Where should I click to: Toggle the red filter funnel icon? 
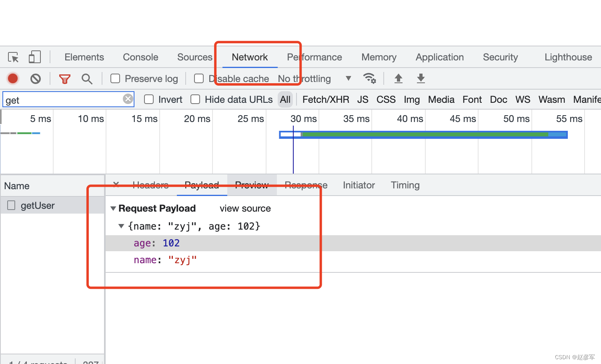tap(65, 79)
